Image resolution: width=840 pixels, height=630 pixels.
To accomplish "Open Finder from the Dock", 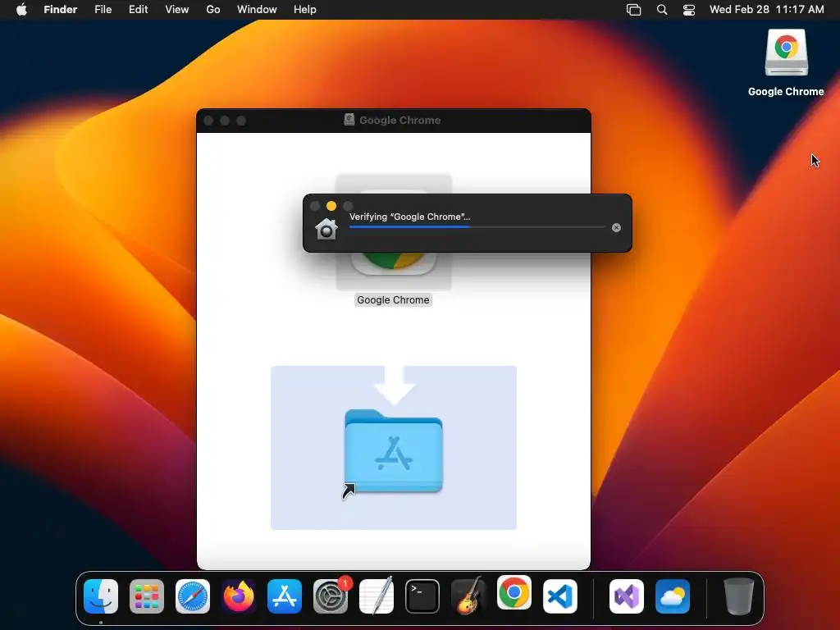I will (x=101, y=596).
